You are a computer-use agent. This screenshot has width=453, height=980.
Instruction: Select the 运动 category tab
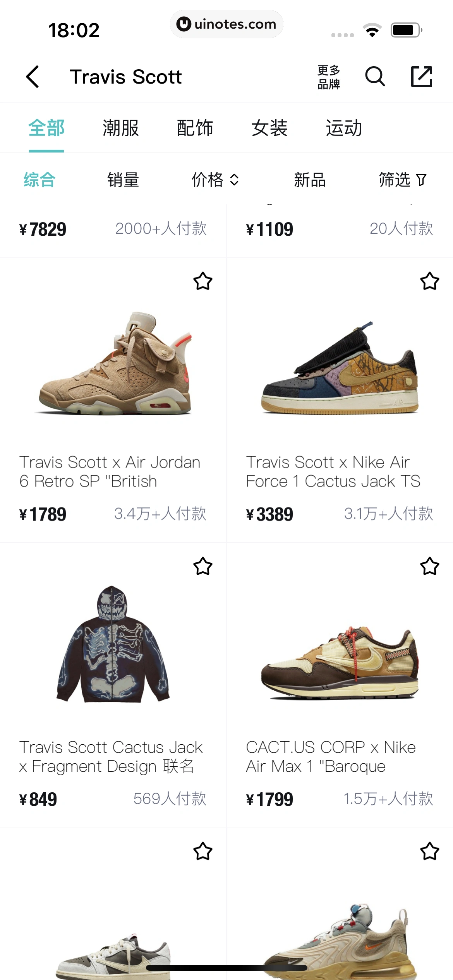(x=344, y=128)
